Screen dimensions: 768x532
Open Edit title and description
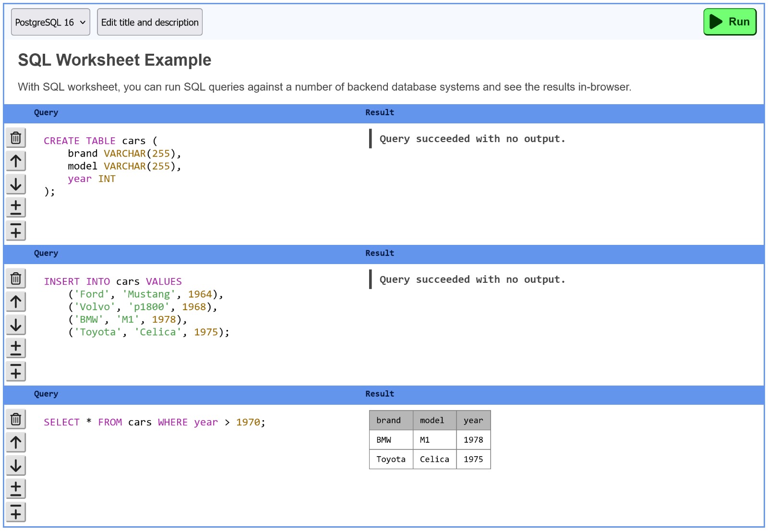[x=149, y=22]
